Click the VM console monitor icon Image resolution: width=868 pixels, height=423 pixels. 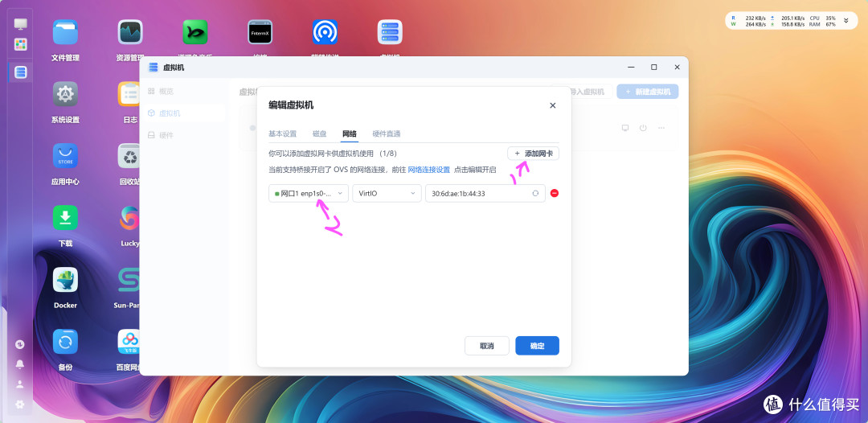(x=625, y=128)
